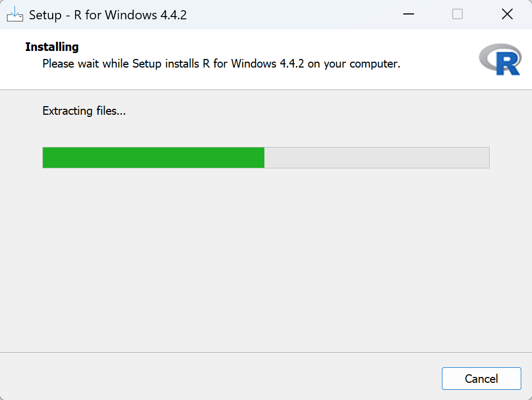Click the white header panel right of "Installing"
The height and width of the screenshot is (400, 532).
[268, 47]
